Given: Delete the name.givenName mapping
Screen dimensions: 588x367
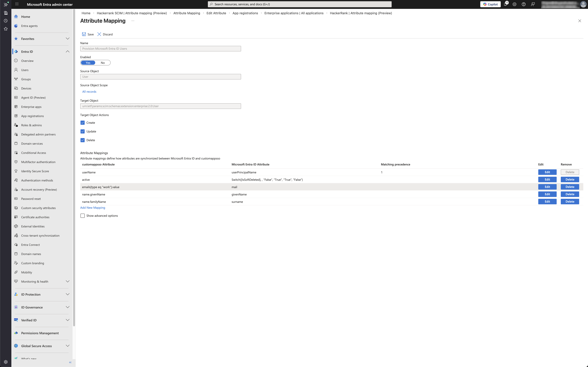Looking at the screenshot, I should coord(570,194).
